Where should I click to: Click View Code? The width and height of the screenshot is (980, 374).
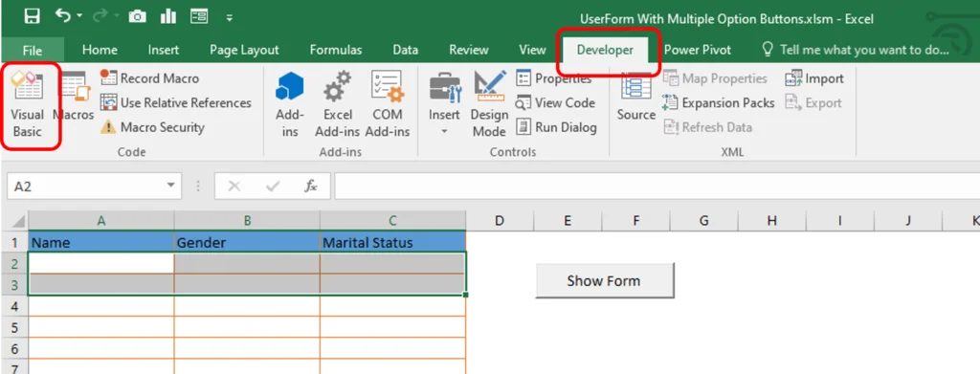[x=555, y=102]
